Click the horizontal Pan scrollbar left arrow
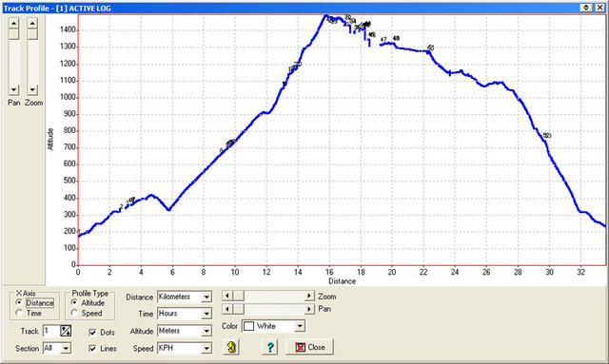This screenshot has height=364, width=609. 227,309
